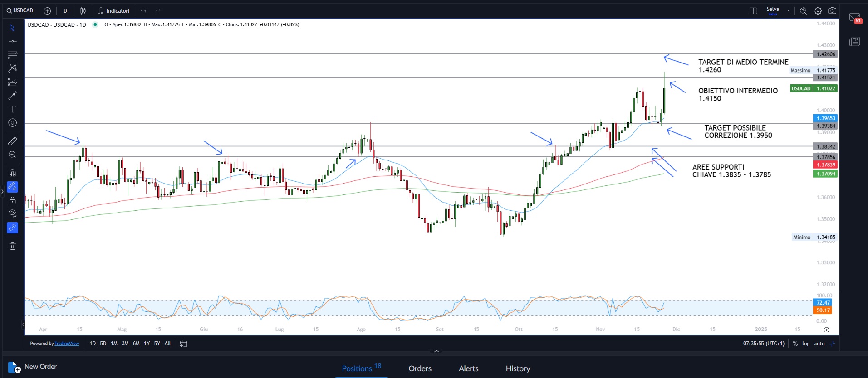Image resolution: width=868 pixels, height=378 pixels.
Task: Open the History tab
Action: [518, 368]
